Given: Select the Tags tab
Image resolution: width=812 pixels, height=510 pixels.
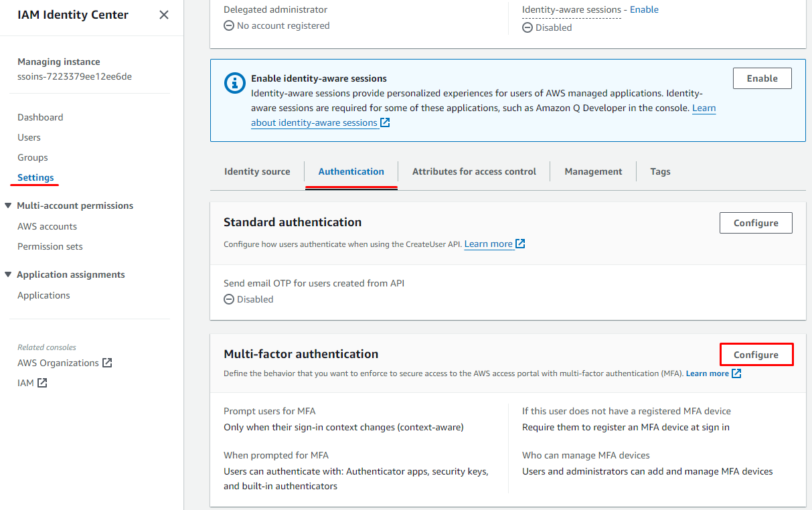Looking at the screenshot, I should point(660,171).
